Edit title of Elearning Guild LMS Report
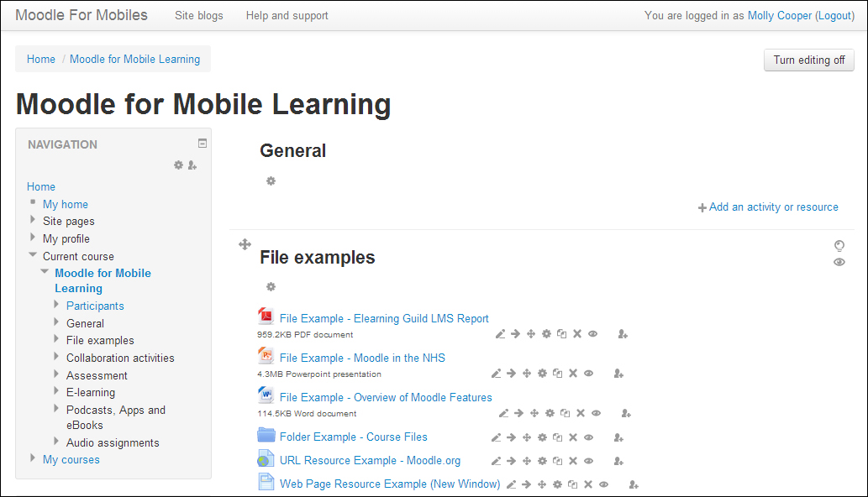 (x=500, y=333)
